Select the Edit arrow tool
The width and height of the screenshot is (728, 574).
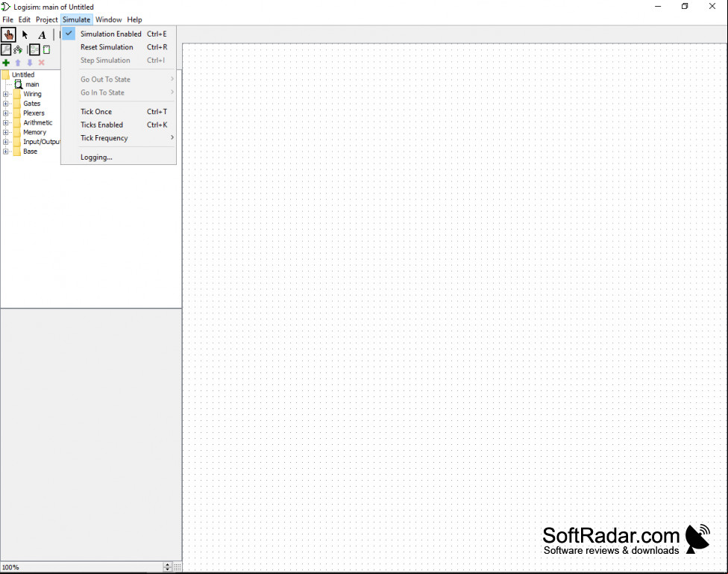coord(25,34)
